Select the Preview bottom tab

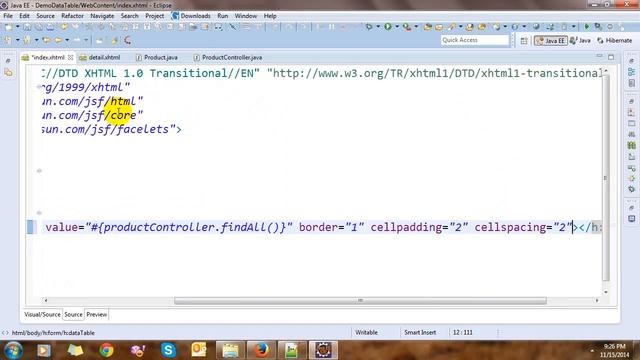[97, 315]
